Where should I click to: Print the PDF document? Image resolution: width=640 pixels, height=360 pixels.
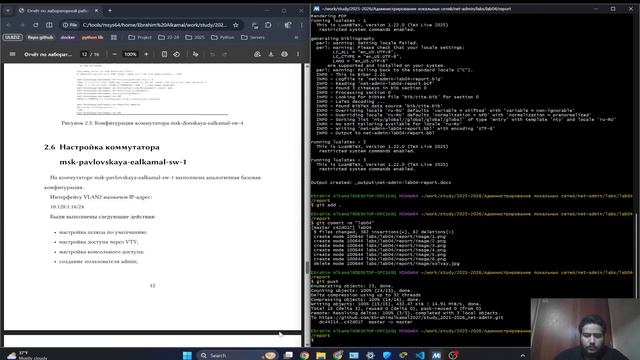point(284,54)
